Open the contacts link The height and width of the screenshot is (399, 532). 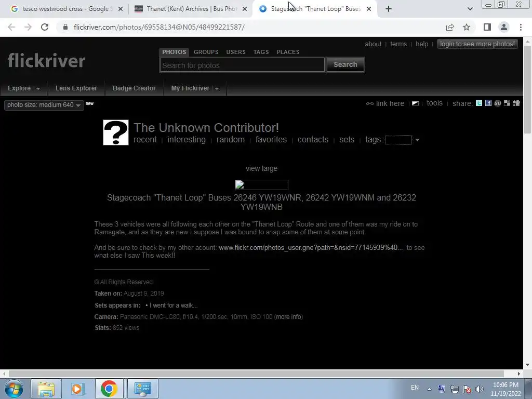coord(313,140)
